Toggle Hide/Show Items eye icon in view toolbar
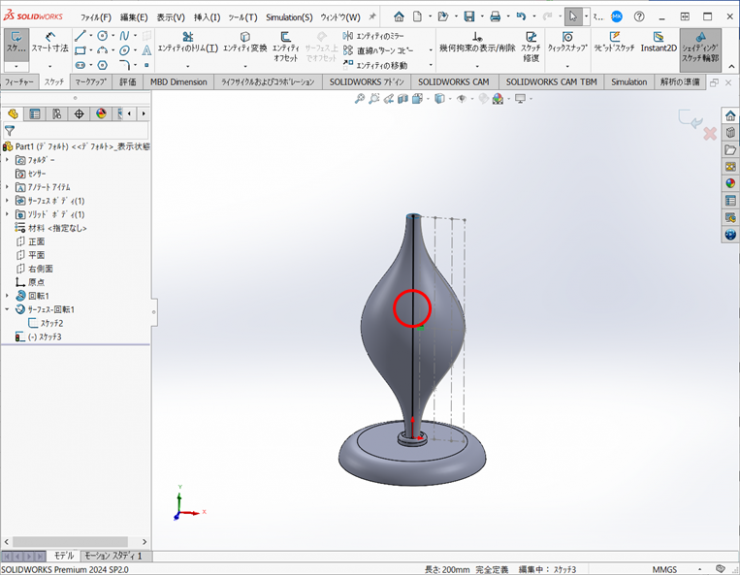 (462, 98)
